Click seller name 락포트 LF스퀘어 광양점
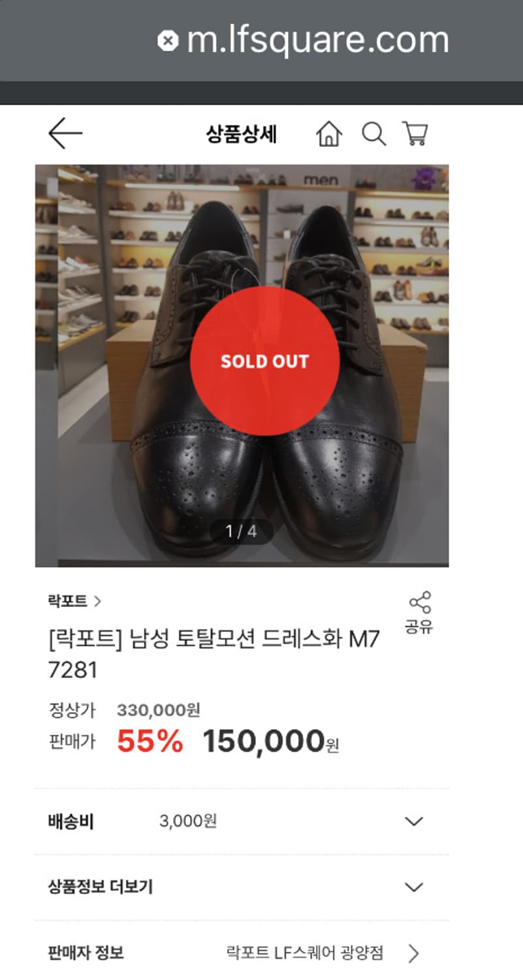 (304, 953)
